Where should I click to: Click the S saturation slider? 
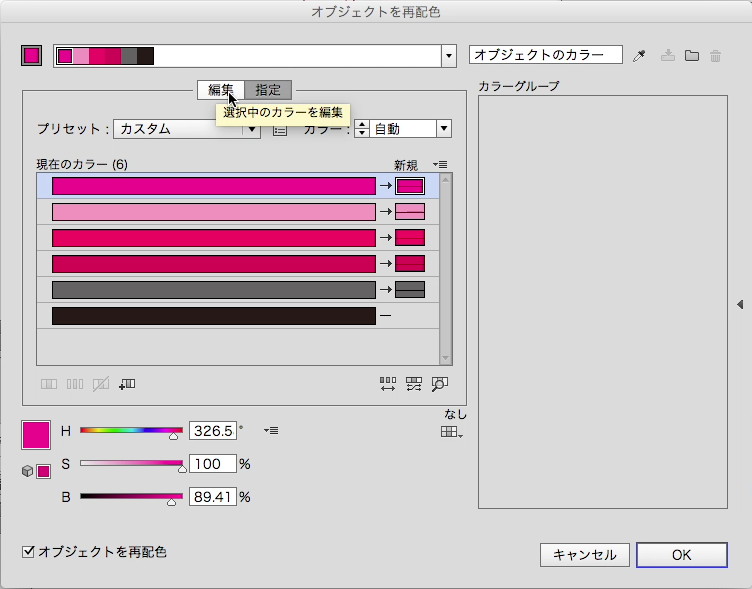tap(131, 464)
